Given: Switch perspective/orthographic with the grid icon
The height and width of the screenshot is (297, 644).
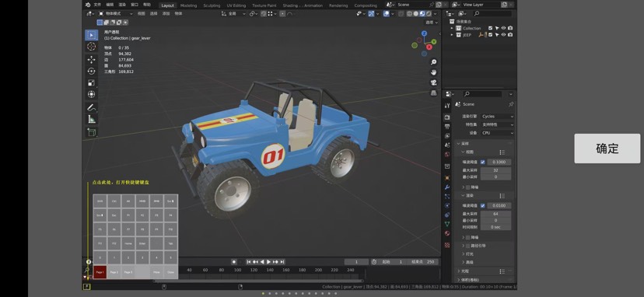Looking at the screenshot, I should 433,93.
